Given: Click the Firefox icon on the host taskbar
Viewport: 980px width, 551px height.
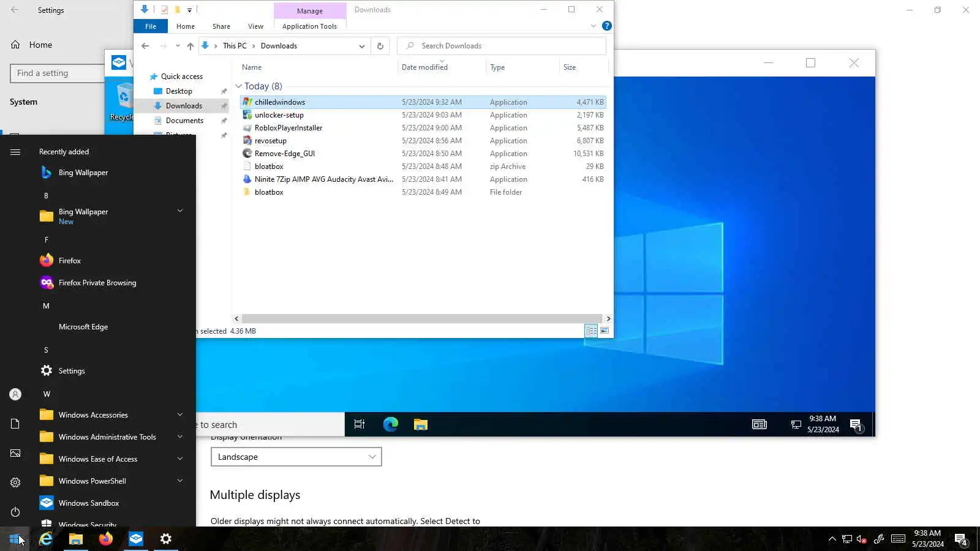Looking at the screenshot, I should [x=106, y=539].
